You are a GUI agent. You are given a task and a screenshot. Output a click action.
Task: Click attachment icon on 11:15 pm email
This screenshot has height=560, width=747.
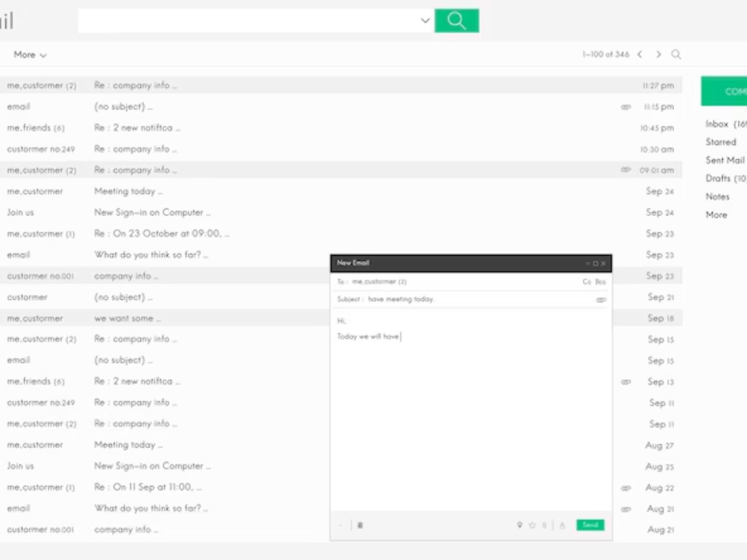point(626,107)
